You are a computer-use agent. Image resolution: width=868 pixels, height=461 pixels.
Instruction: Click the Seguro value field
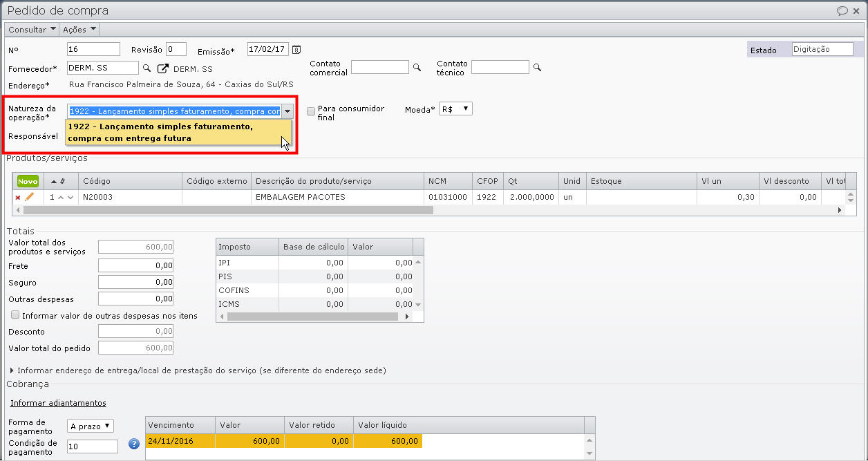click(x=135, y=282)
